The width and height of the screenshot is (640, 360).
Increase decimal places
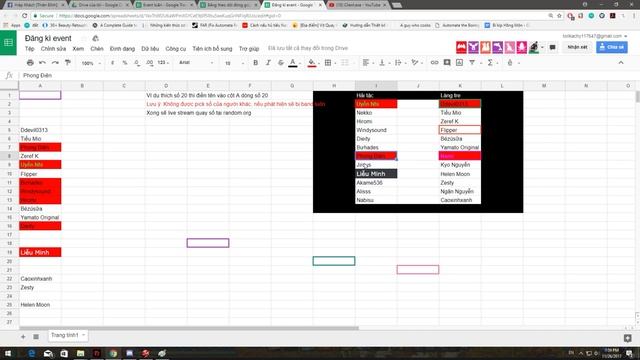click(x=150, y=63)
